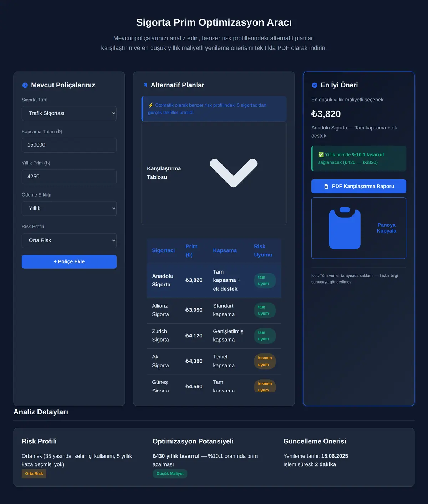Select the Zurich Sigorta row
The image size is (428, 504).
click(214, 336)
